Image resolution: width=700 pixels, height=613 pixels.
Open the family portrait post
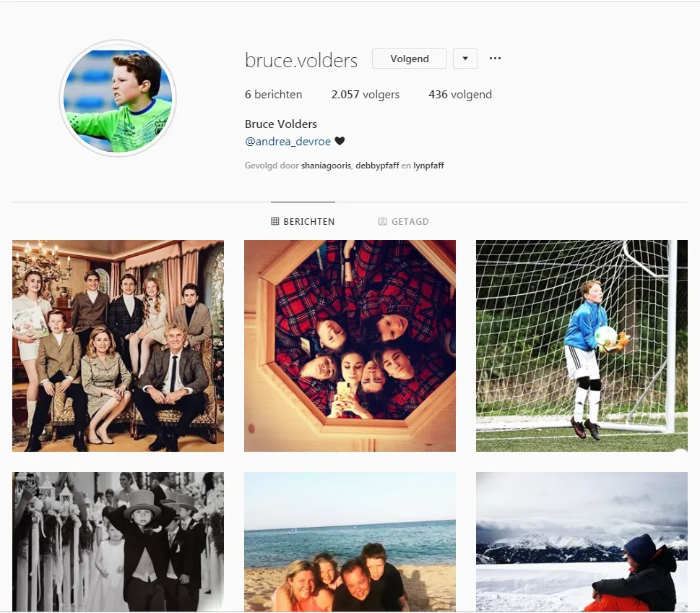coord(118,346)
